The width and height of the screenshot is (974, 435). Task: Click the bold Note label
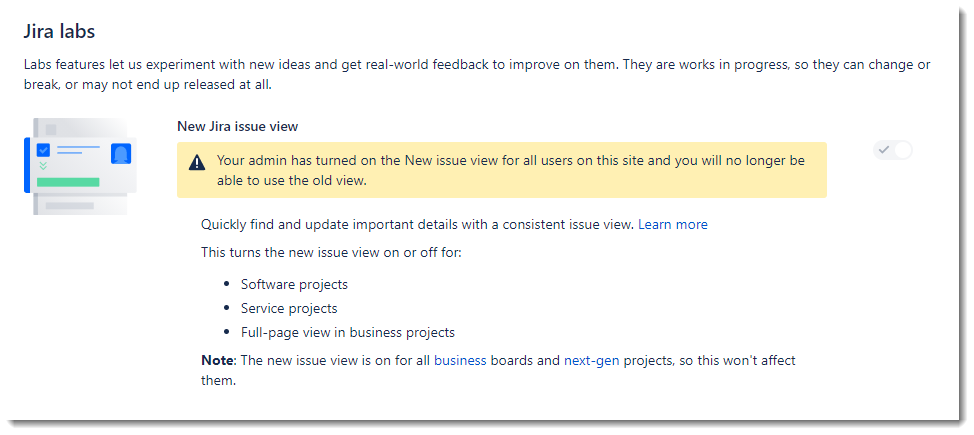click(217, 360)
